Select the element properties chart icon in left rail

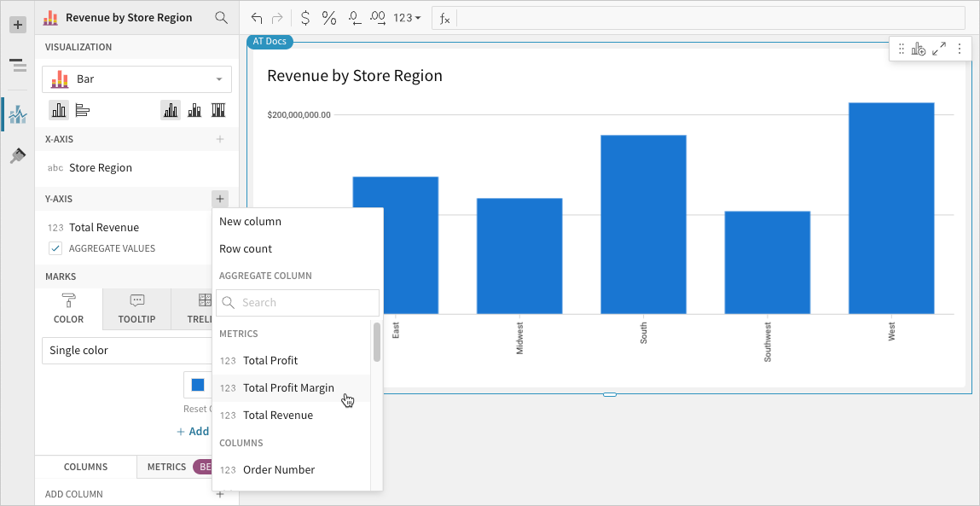18,113
